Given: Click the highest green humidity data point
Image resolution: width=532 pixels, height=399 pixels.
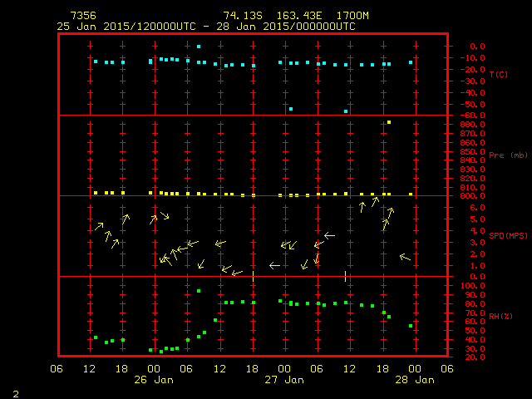Looking at the screenshot, I should [199, 291].
